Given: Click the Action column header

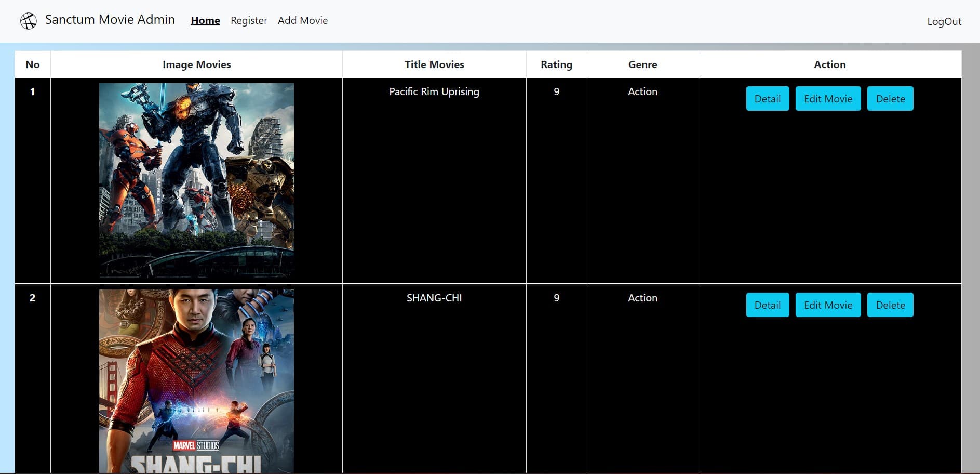Looking at the screenshot, I should coord(830,64).
